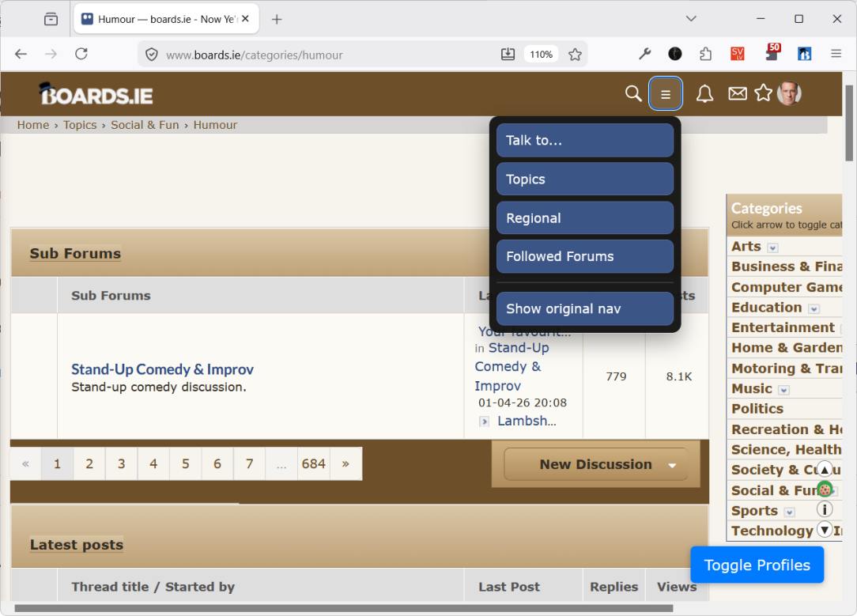Click the dark round extension icon
Viewport: 857px width, 616px height.
click(x=675, y=54)
